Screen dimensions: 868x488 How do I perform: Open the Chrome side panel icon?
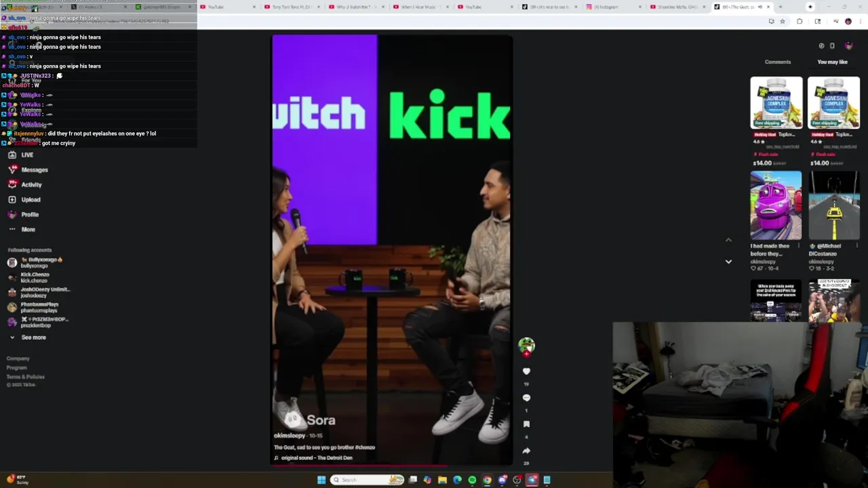click(818, 21)
